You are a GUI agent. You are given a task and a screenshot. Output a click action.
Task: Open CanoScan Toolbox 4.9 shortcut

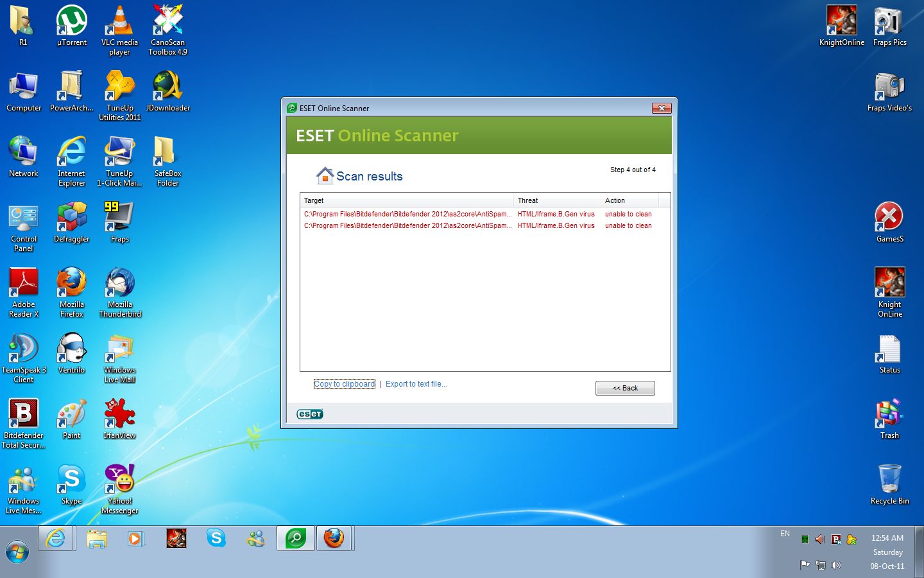pos(167,31)
